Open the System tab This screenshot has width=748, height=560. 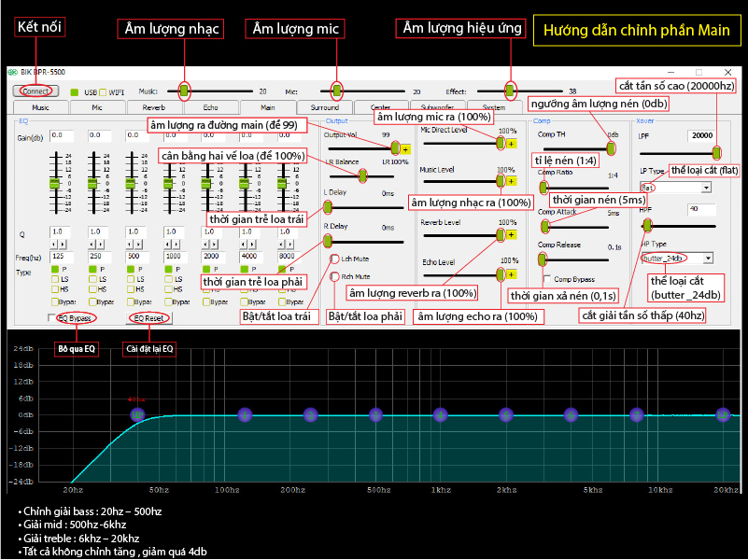tap(494, 107)
